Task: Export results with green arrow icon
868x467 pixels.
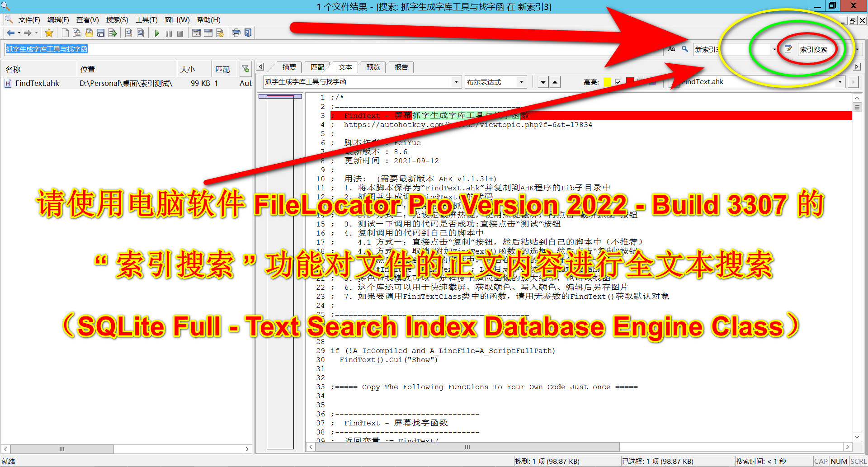Action: tap(112, 33)
